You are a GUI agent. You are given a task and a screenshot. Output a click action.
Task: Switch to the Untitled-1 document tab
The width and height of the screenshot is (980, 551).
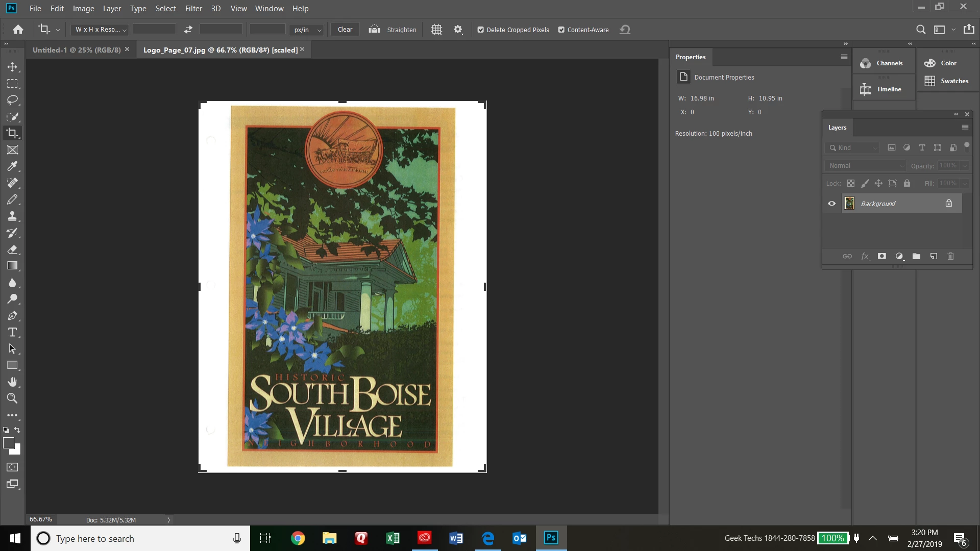point(77,50)
